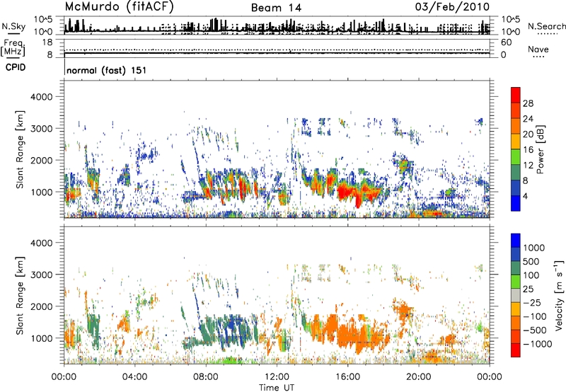Click the red top of the power colorbar
The height and width of the screenshot is (392, 566).
pos(516,95)
